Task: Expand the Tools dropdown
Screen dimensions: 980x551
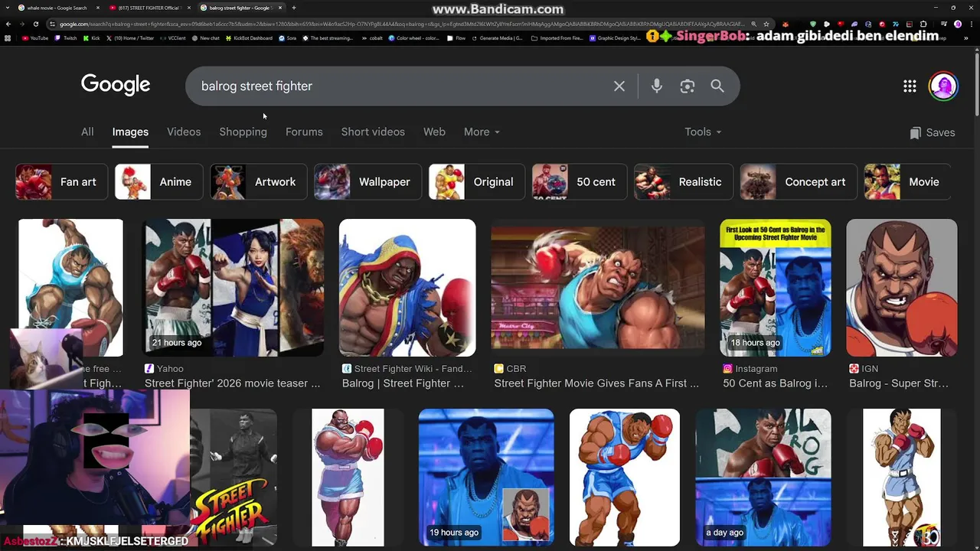Action: (x=703, y=132)
